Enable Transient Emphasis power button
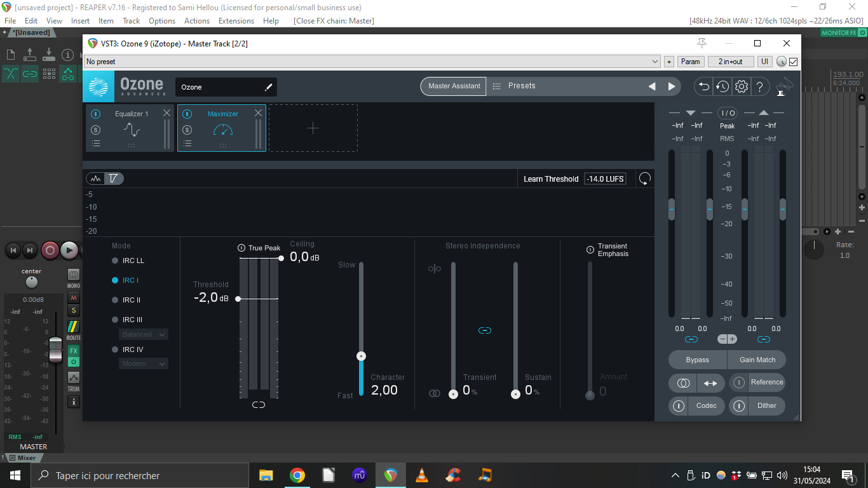 (x=590, y=250)
